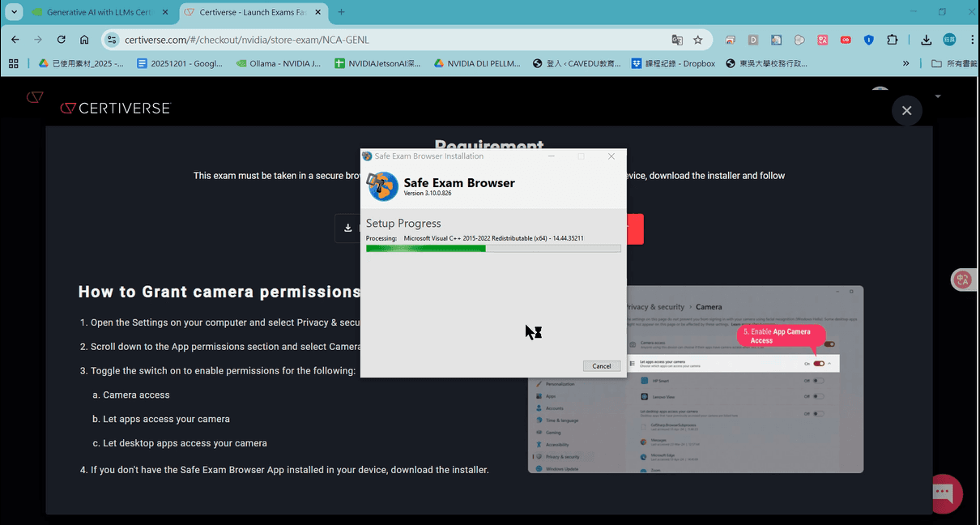980x525 pixels.
Task: Open the tab search dropdown arrow
Action: (15, 12)
